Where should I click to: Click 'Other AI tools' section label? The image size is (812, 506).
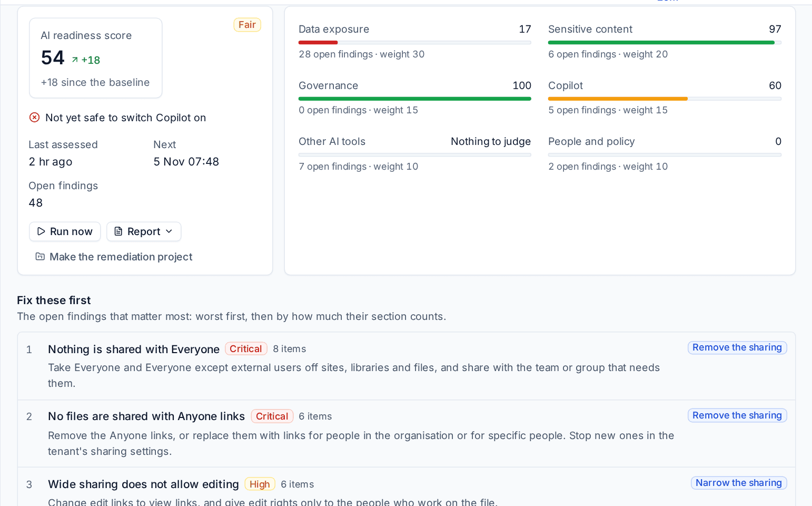(332, 142)
